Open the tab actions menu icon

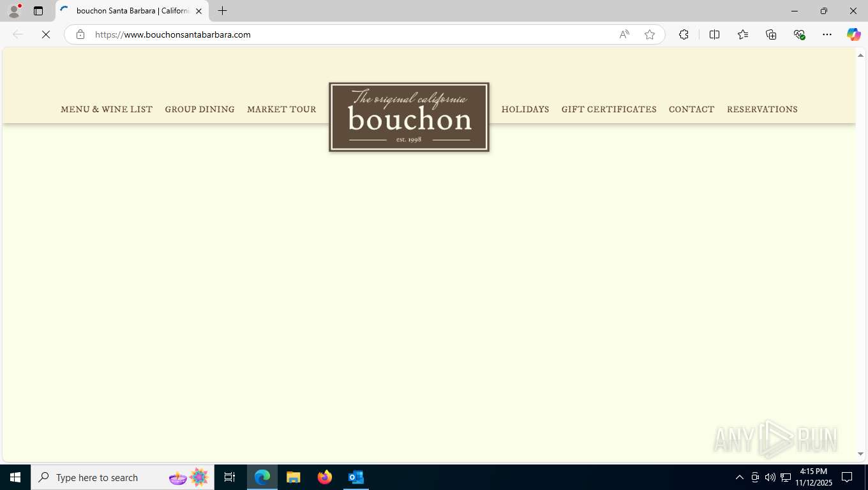point(38,11)
